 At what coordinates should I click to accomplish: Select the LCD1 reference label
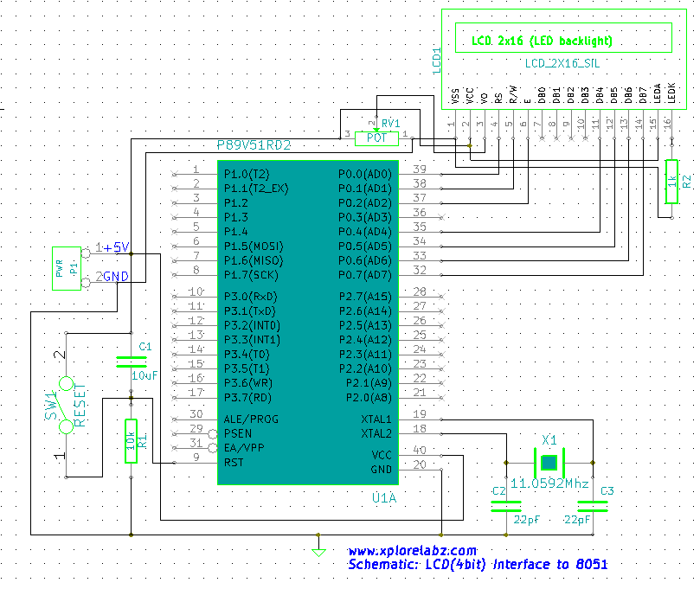(x=437, y=61)
